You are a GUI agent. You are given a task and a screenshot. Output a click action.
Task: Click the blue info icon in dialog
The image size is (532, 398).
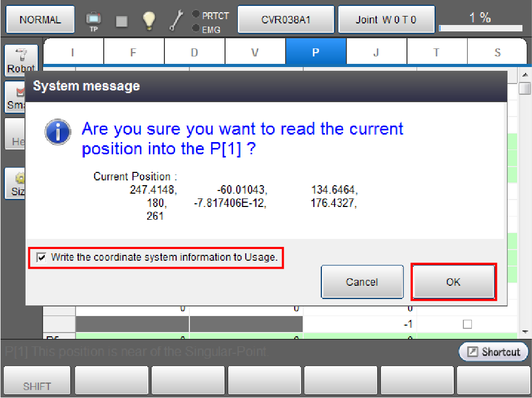58,132
